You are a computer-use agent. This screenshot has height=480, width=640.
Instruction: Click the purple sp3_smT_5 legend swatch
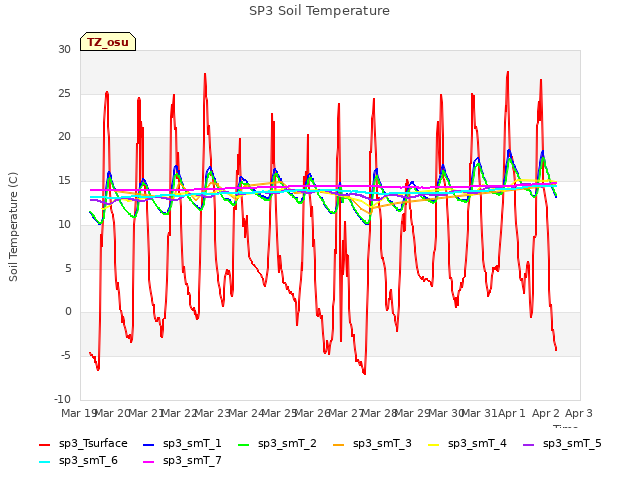pos(529,444)
